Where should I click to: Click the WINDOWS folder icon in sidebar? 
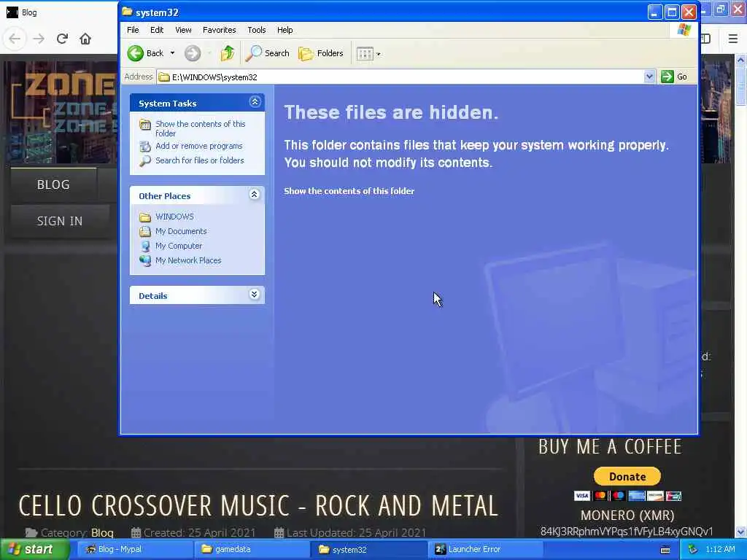145,217
